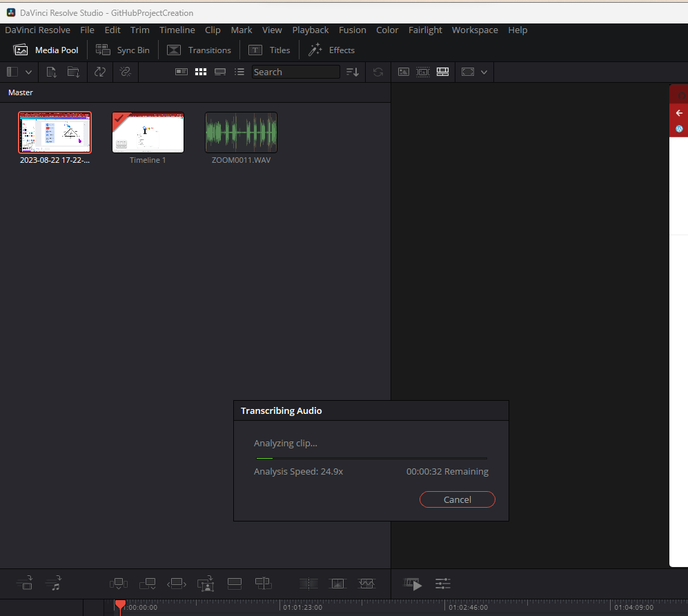This screenshot has width=688, height=616.
Task: Toggle the audio-only edit icon
Action: click(x=54, y=583)
